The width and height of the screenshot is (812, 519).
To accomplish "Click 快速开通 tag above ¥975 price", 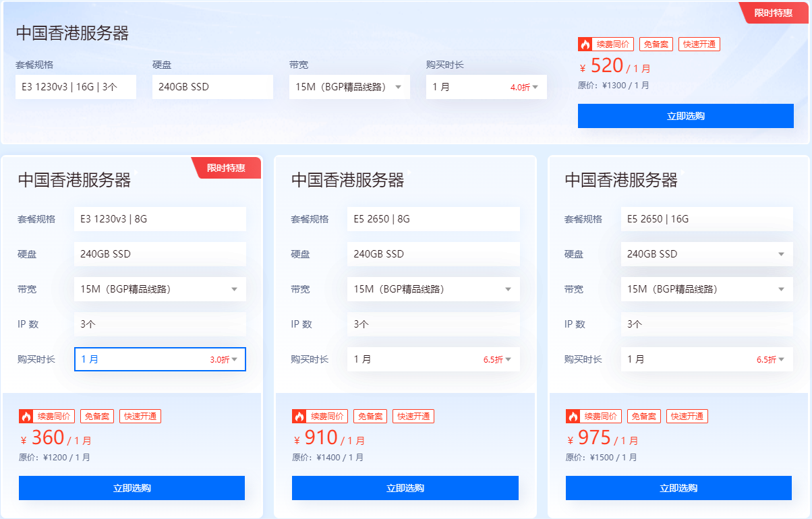I will click(x=687, y=417).
